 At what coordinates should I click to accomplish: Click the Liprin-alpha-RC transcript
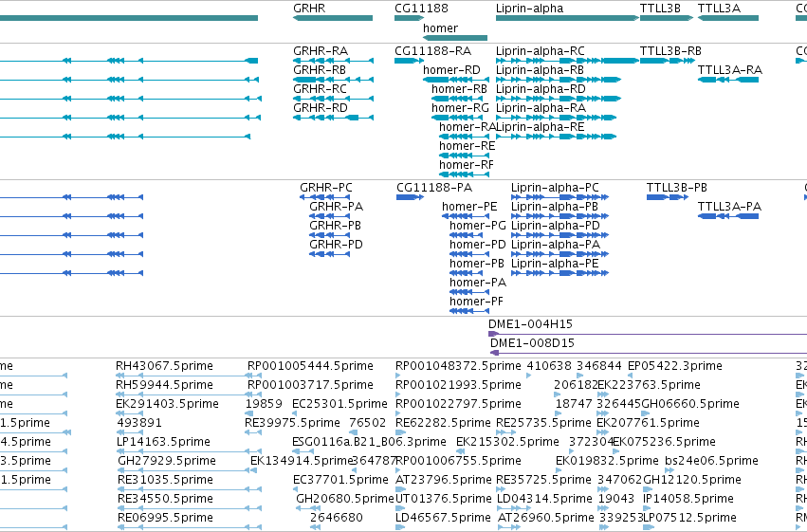pos(567,61)
